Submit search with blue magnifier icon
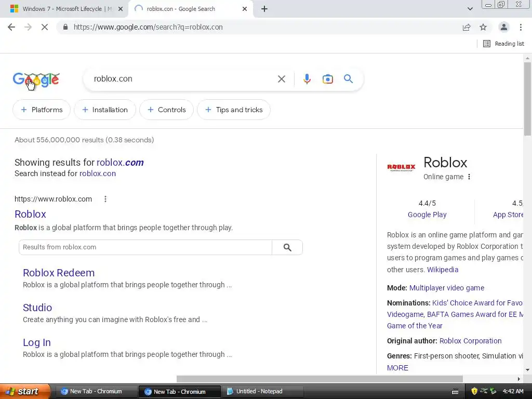Screen dimensions: 532x399 click(348, 79)
